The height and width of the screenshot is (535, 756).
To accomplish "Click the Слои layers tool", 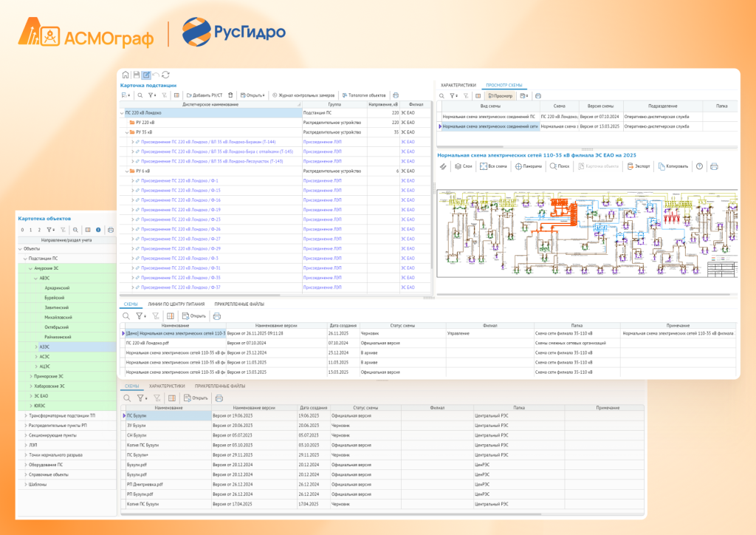I will pos(462,166).
